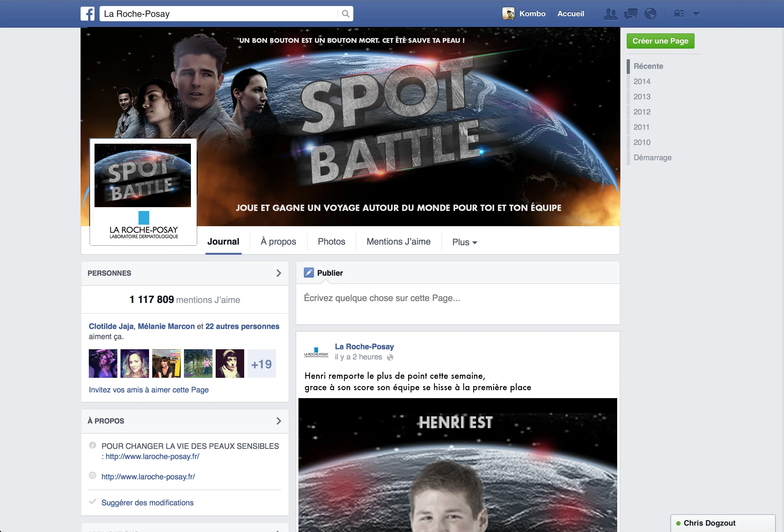Click the Facebook logo icon
Screen dimensions: 784x532
pos(87,14)
